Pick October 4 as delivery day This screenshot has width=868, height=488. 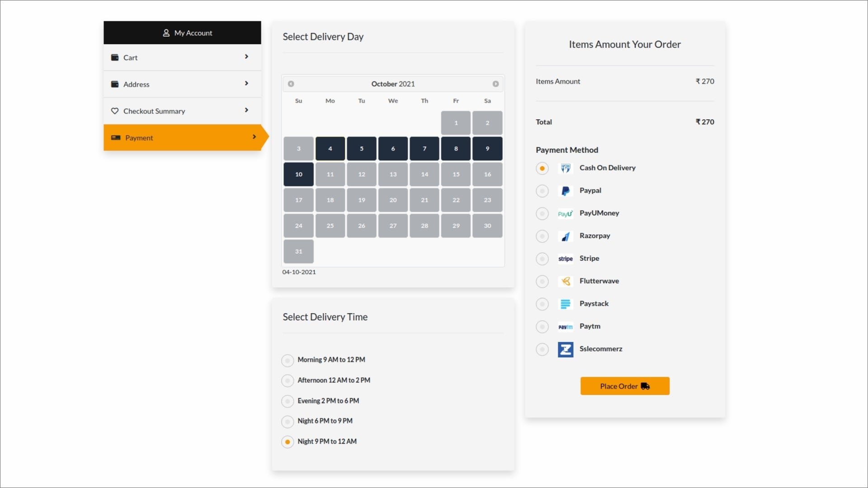[330, 149]
